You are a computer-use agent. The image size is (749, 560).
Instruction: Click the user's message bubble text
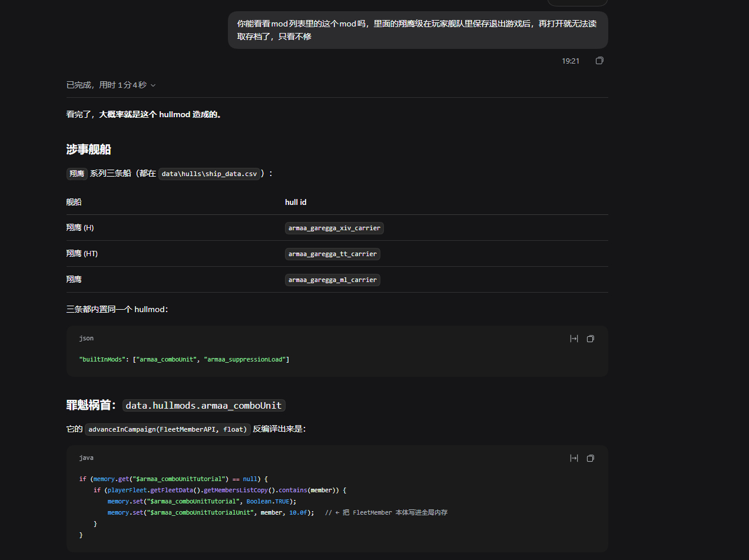tap(417, 30)
